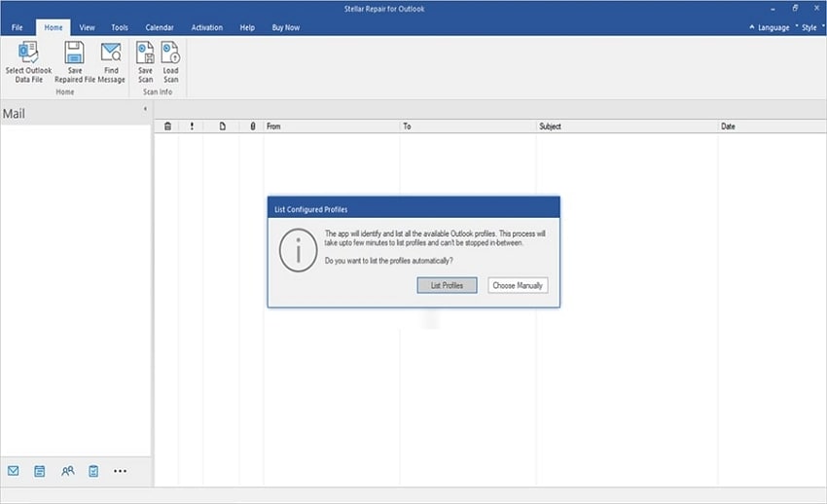The height and width of the screenshot is (504, 827).
Task: Click the List Configured Profiles title bar
Action: [413, 209]
